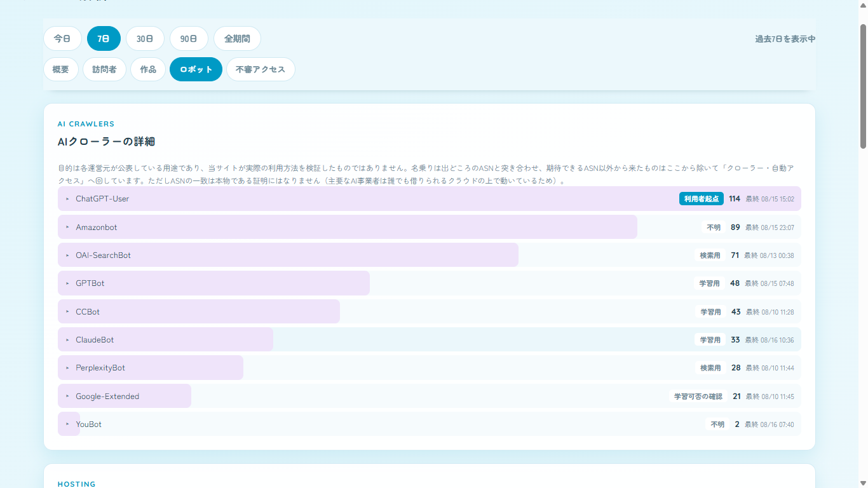This screenshot has height=488, width=868.
Task: Click the 学習用 badge on GPTBot
Action: pyautogui.click(x=710, y=283)
